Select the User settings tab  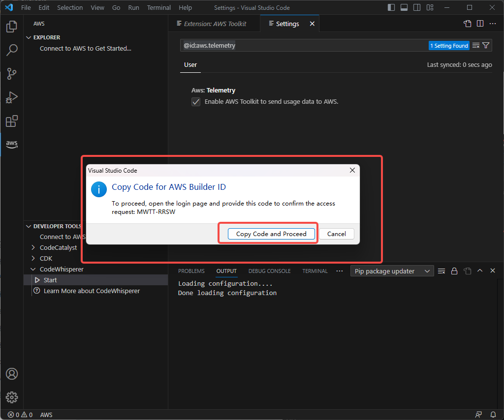[x=190, y=64]
